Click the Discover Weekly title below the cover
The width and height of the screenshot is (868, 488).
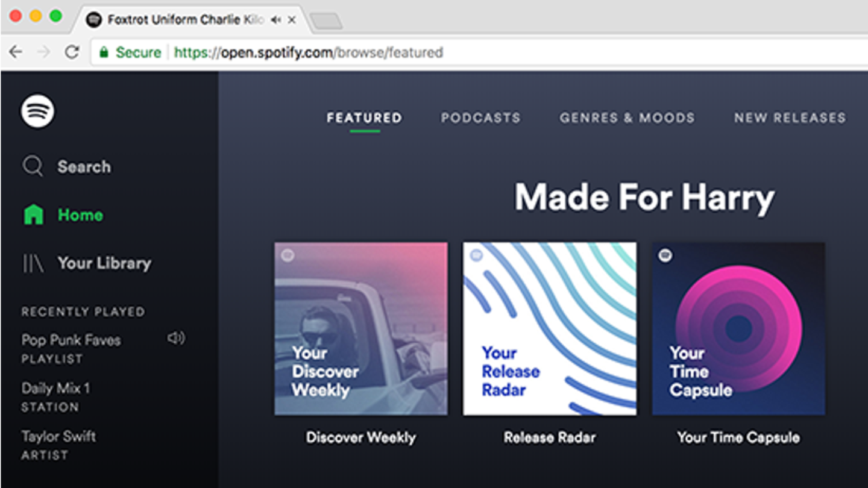[x=360, y=437]
